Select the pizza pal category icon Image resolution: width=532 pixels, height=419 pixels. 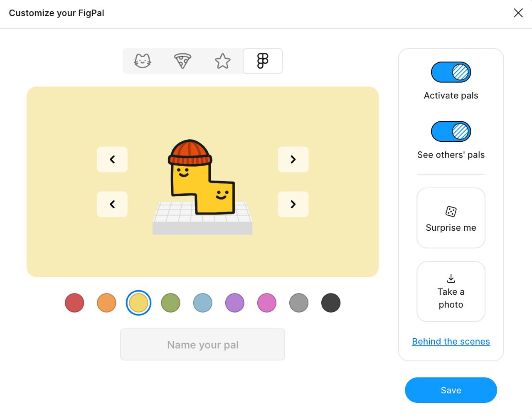pyautogui.click(x=182, y=61)
